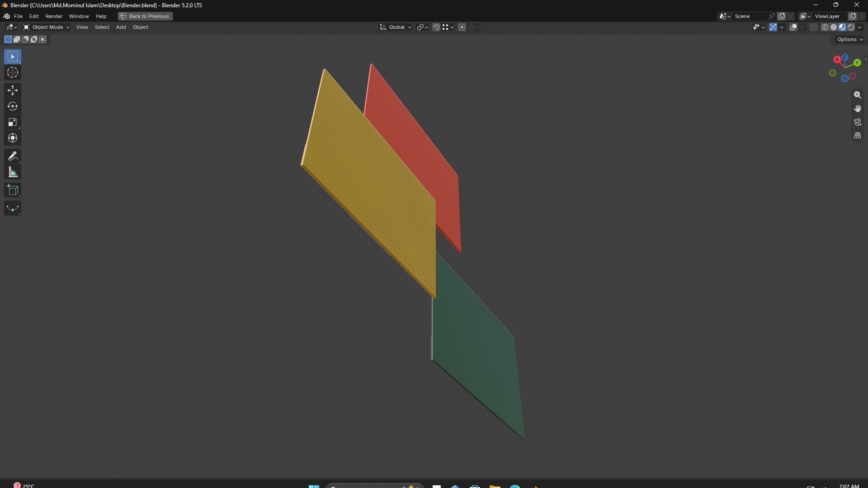Open viewport shading options arrow

860,27
